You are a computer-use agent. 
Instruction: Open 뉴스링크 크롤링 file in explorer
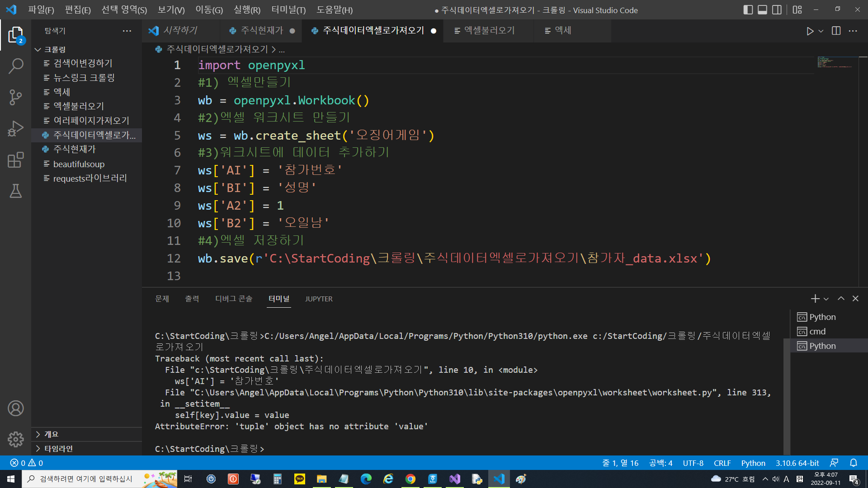(86, 78)
